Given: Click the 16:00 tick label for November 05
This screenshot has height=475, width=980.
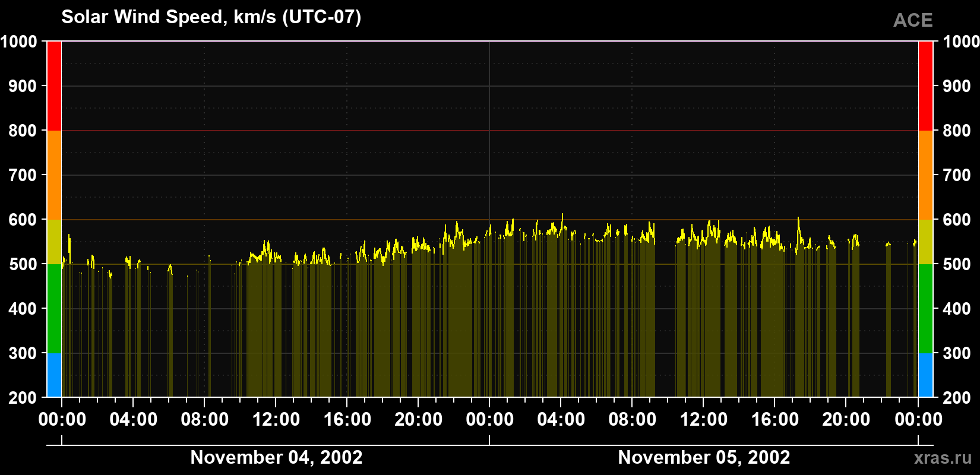Looking at the screenshot, I should [x=775, y=420].
